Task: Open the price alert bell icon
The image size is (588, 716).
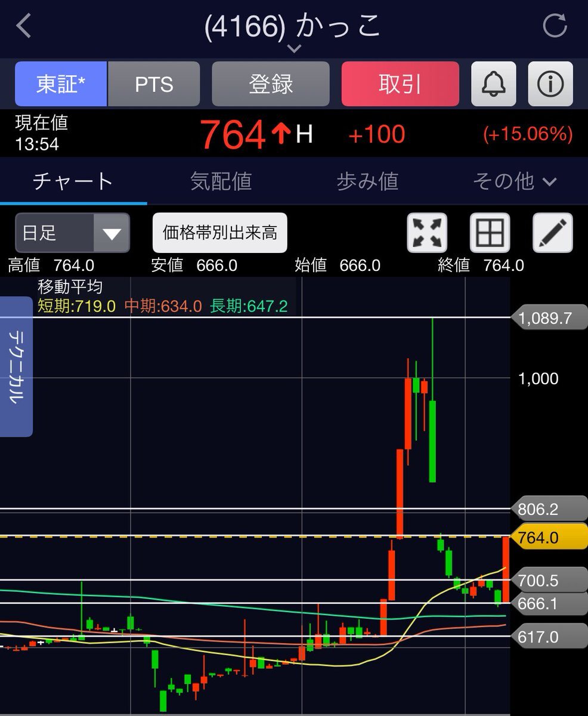Action: tap(493, 84)
